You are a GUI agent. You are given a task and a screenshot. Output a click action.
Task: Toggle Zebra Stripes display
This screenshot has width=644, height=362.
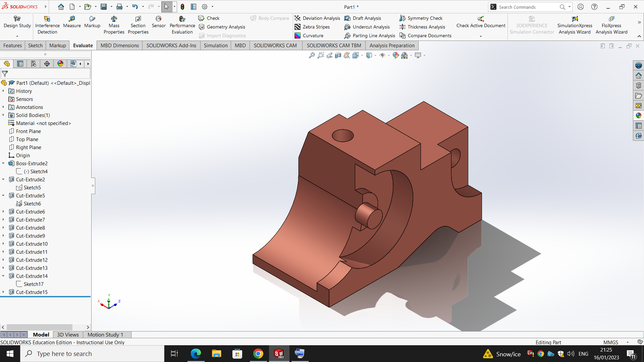(x=312, y=27)
